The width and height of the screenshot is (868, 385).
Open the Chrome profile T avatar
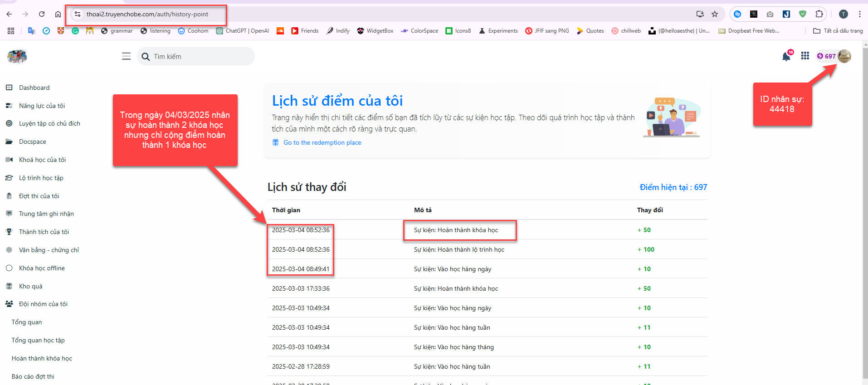(x=844, y=14)
